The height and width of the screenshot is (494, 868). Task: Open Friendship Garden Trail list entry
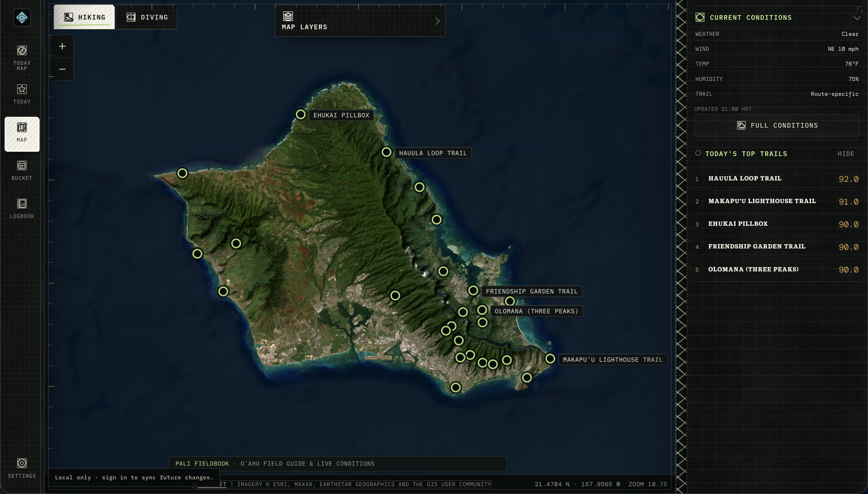coord(777,247)
